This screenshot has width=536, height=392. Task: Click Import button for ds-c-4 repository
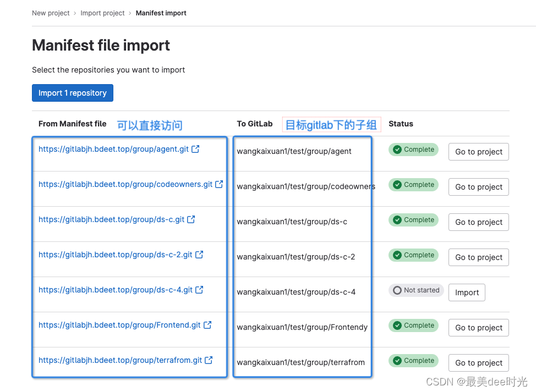point(467,292)
